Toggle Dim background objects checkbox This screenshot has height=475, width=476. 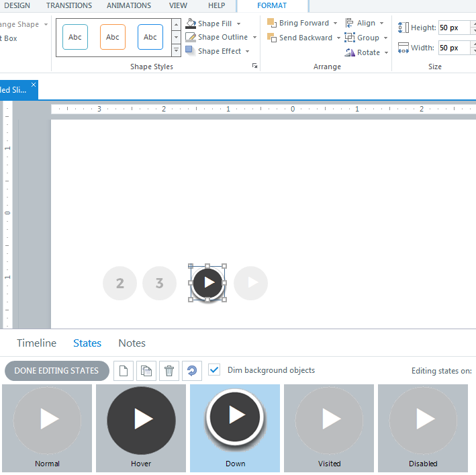[214, 370]
